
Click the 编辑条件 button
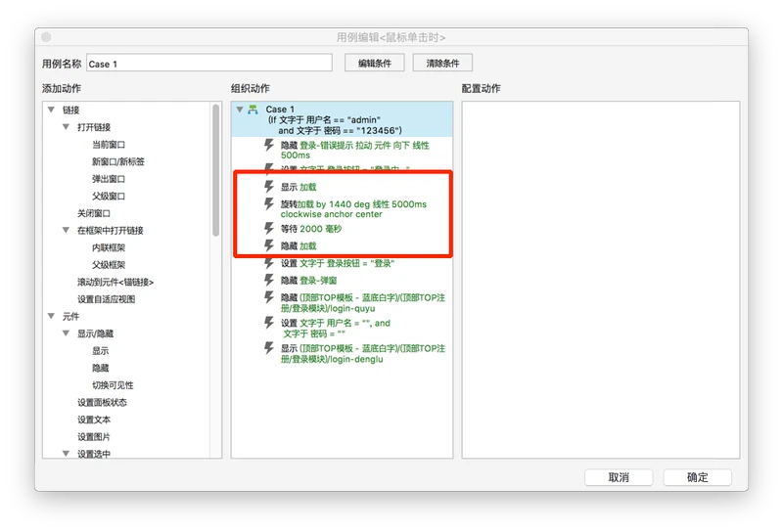tap(374, 64)
